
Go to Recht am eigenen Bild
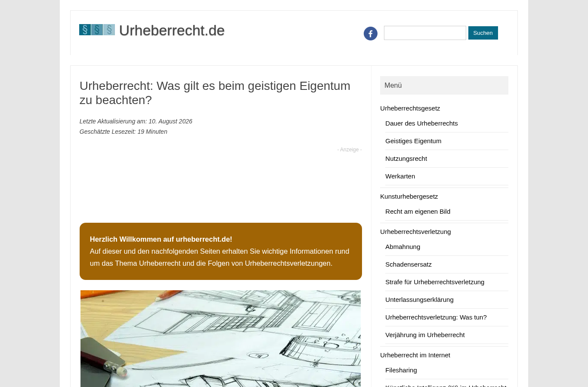418,212
